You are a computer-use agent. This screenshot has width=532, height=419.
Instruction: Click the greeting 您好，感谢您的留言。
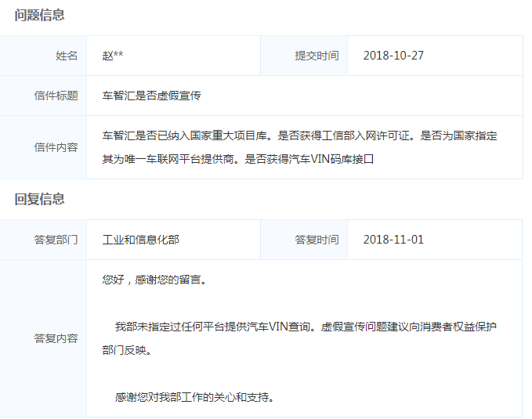[154, 280]
